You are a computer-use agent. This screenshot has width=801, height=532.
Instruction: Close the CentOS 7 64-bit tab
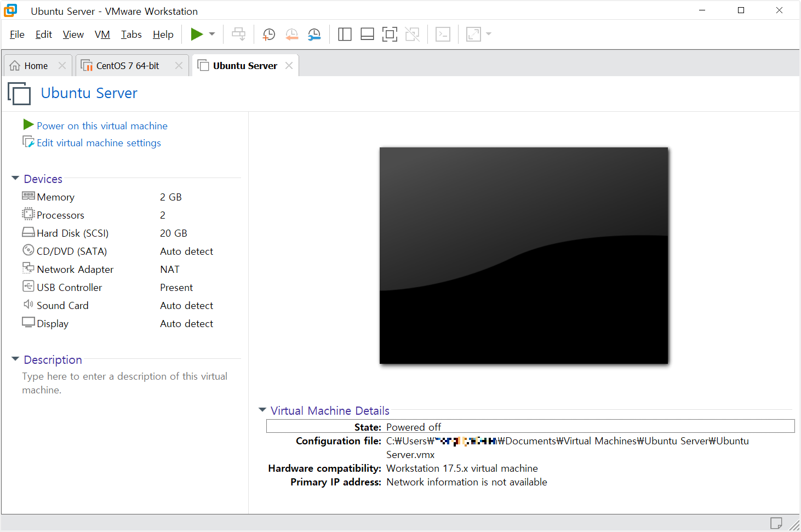(x=179, y=66)
